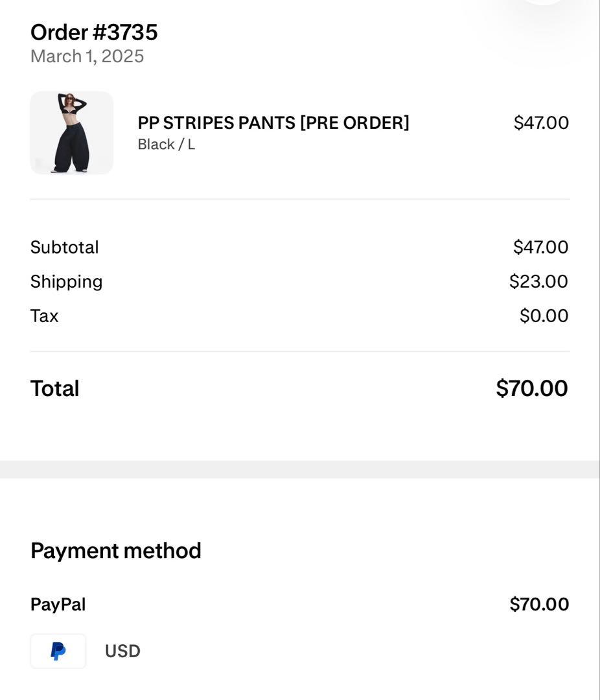Viewport: 600px width, 700px height.
Task: Click the Tax label
Action: (44, 316)
